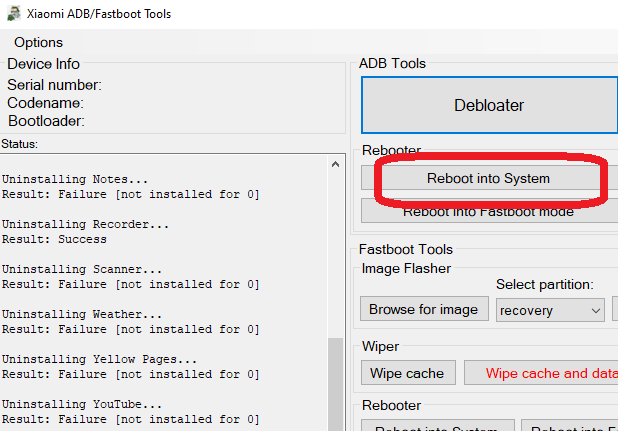The width and height of the screenshot is (618, 431).
Task: Launch the Debloater tool
Action: coord(489,105)
